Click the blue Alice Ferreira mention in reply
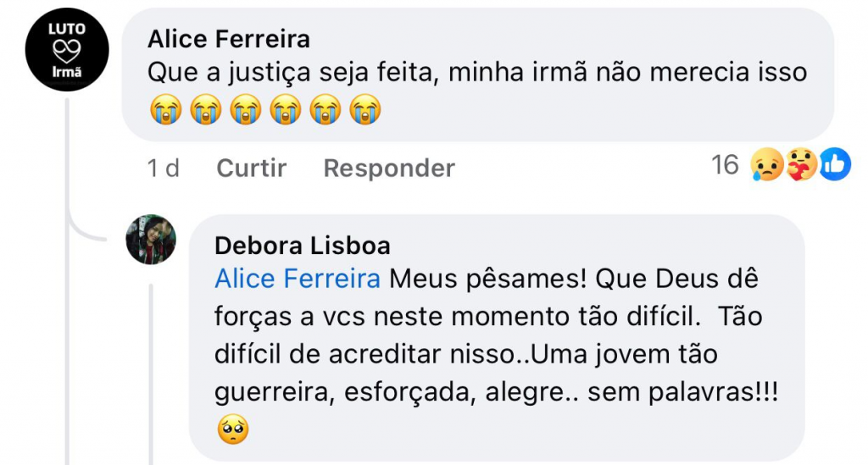This screenshot has width=868, height=465. click(x=297, y=279)
